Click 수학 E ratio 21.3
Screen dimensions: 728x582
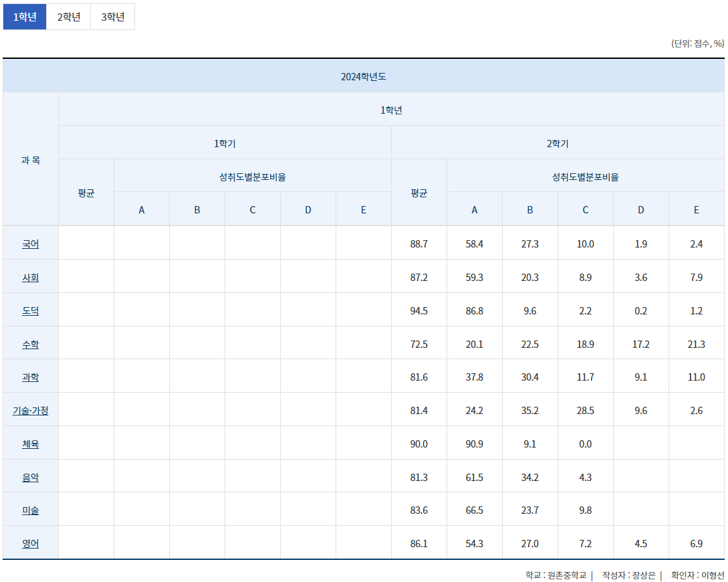697,345
